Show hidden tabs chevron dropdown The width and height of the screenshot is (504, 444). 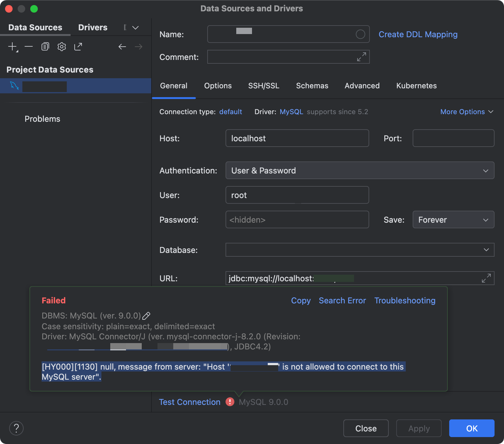point(135,28)
